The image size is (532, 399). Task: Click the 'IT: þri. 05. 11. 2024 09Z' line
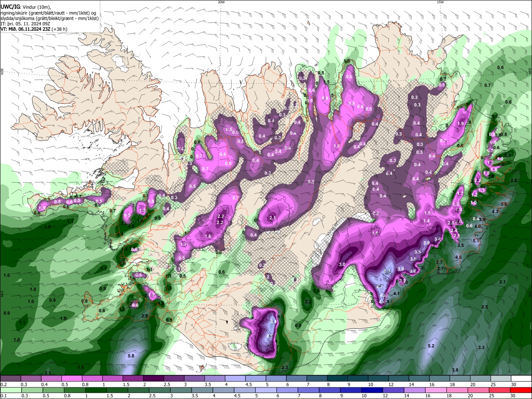pyautogui.click(x=26, y=24)
